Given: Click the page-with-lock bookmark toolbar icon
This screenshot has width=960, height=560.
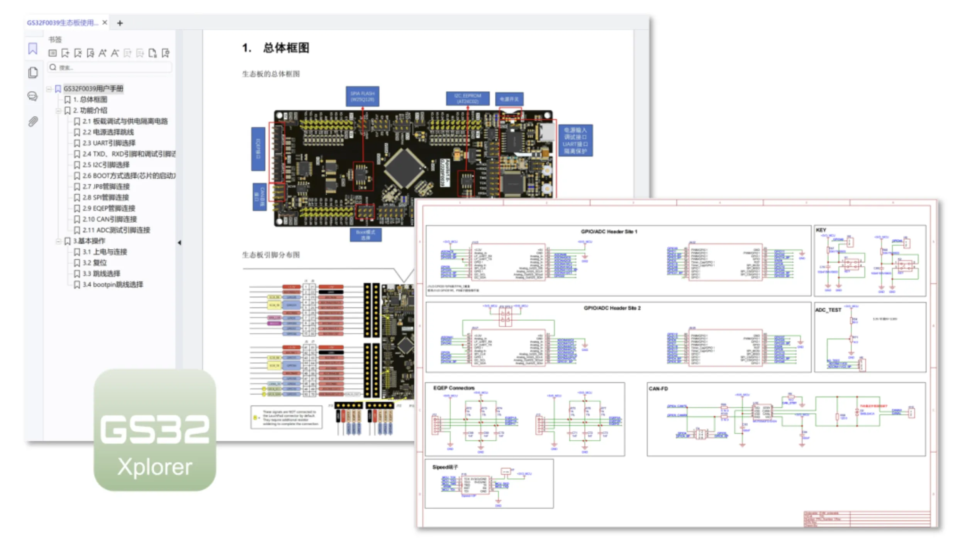Looking at the screenshot, I should click(x=153, y=53).
